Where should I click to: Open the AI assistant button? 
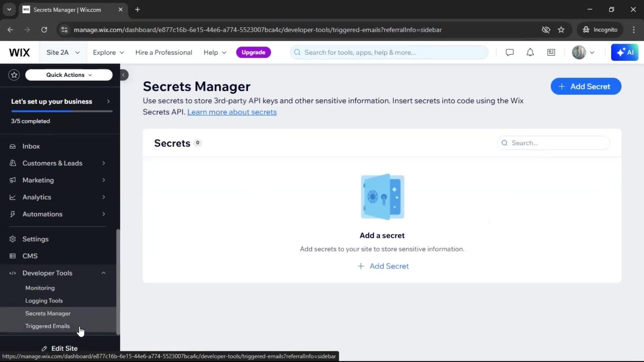tap(625, 52)
